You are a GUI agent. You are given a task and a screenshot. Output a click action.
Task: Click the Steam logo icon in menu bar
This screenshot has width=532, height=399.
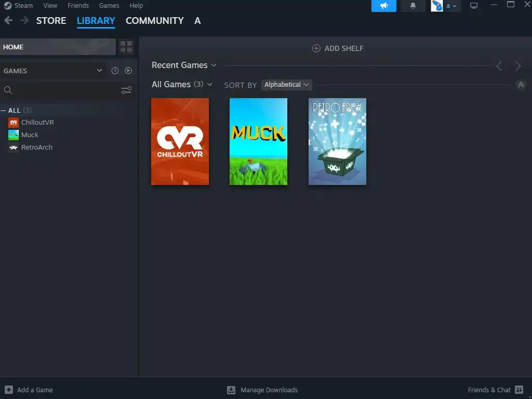click(8, 5)
